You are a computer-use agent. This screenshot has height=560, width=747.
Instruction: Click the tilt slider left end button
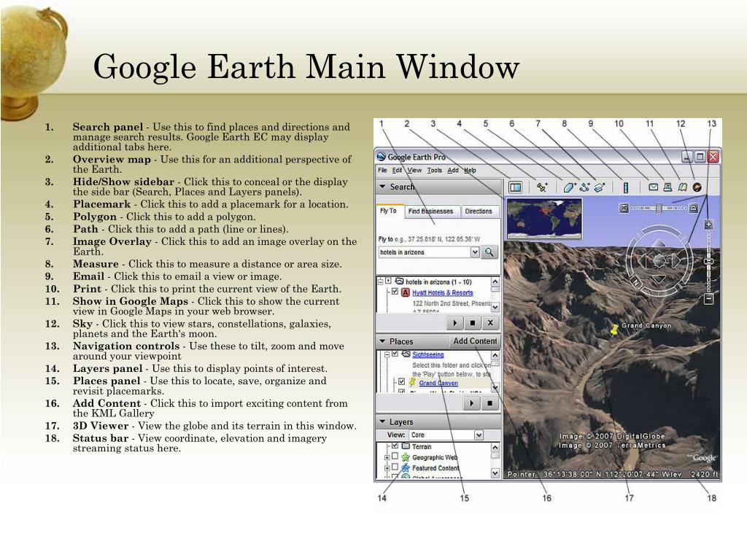[x=624, y=208]
